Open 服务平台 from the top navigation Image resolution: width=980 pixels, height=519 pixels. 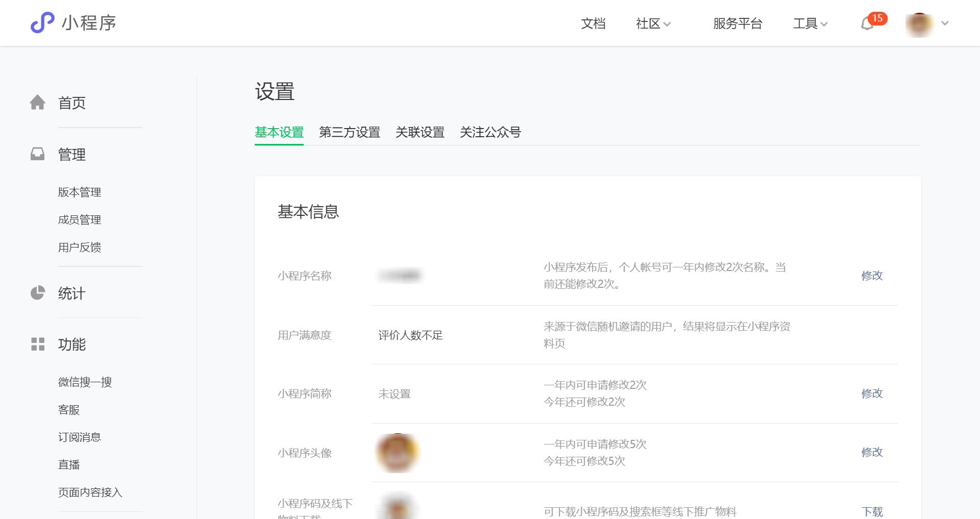738,24
